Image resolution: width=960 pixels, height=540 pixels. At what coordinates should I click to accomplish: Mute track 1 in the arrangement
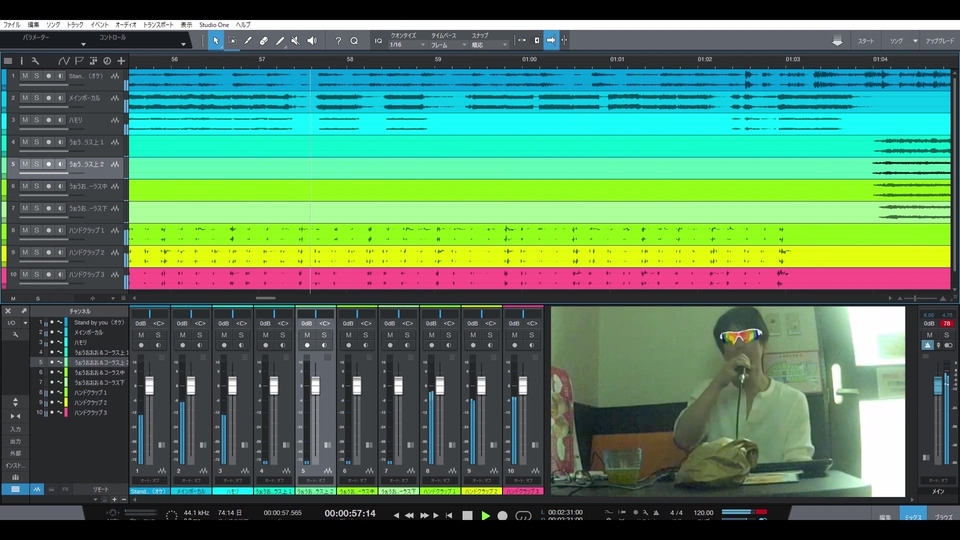pos(25,76)
